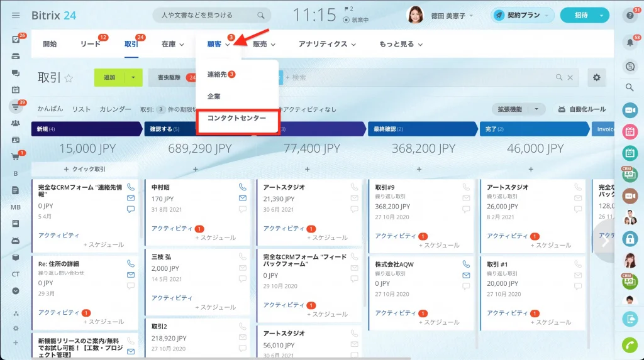Open chat bubbles icon in left sidebar
This screenshot has height=360, width=644.
coord(16,73)
